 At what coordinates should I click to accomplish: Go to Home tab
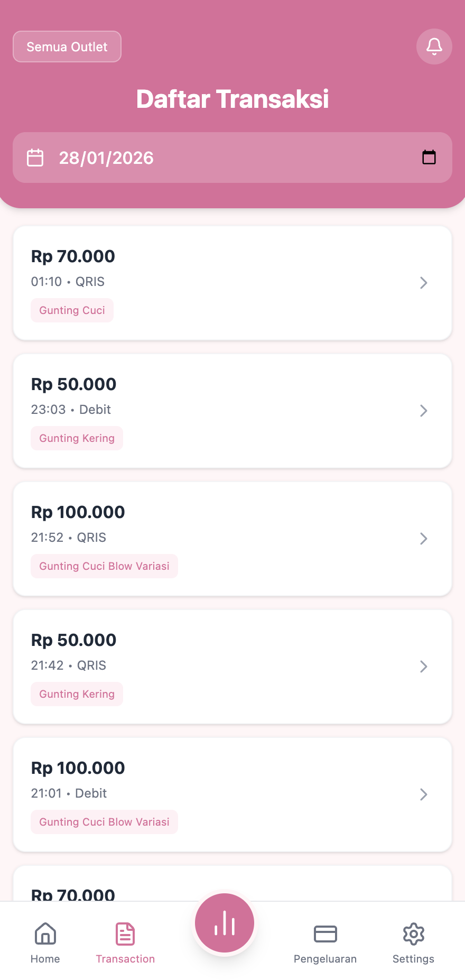(45, 941)
